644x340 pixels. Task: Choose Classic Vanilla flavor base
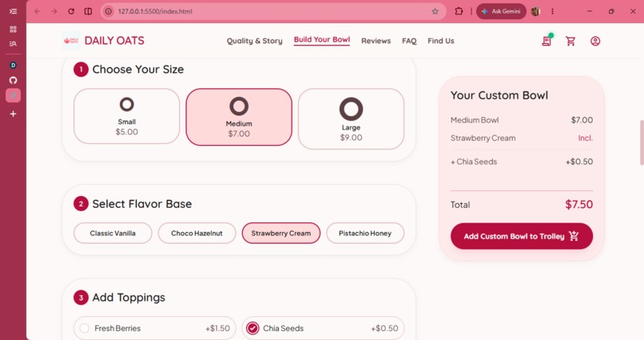pos(113,233)
